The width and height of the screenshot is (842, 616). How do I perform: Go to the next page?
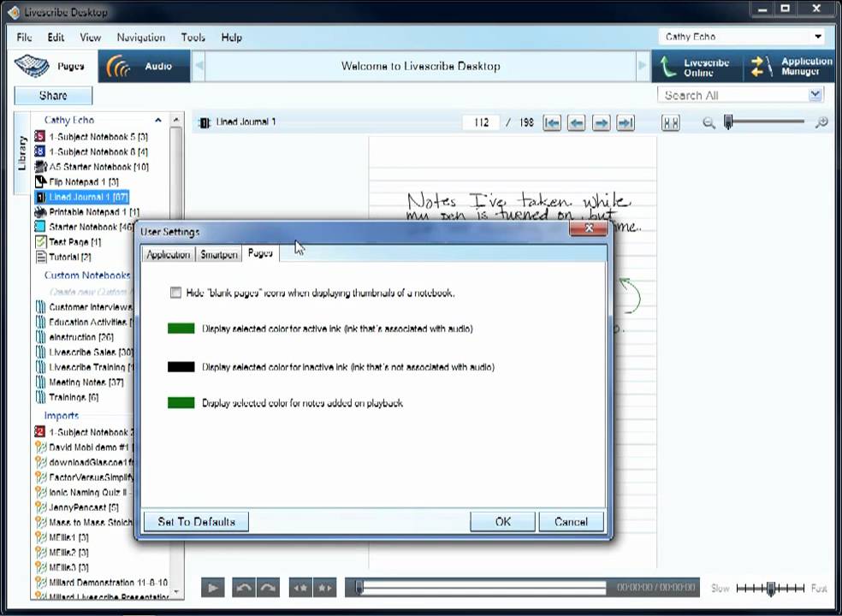[601, 123]
